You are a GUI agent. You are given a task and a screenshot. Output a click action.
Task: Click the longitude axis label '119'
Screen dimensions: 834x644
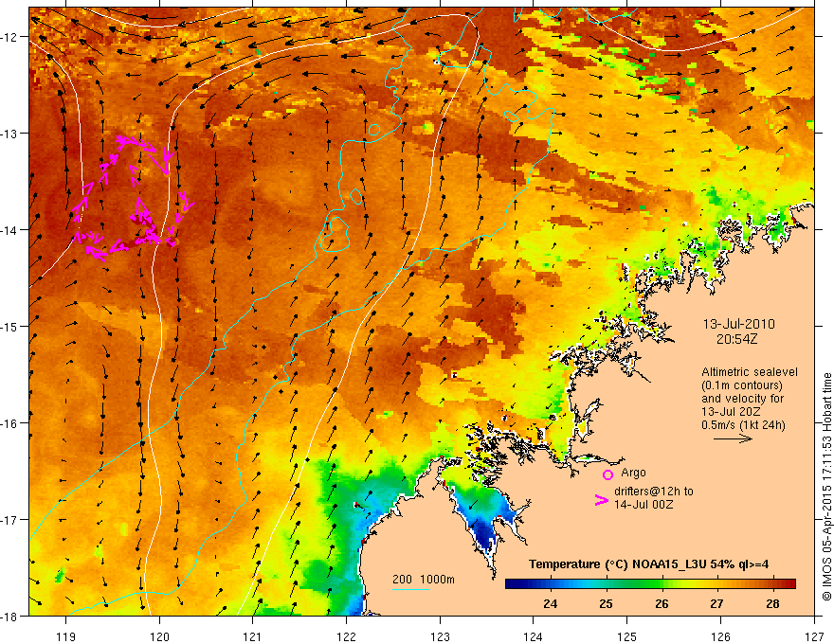[66, 636]
